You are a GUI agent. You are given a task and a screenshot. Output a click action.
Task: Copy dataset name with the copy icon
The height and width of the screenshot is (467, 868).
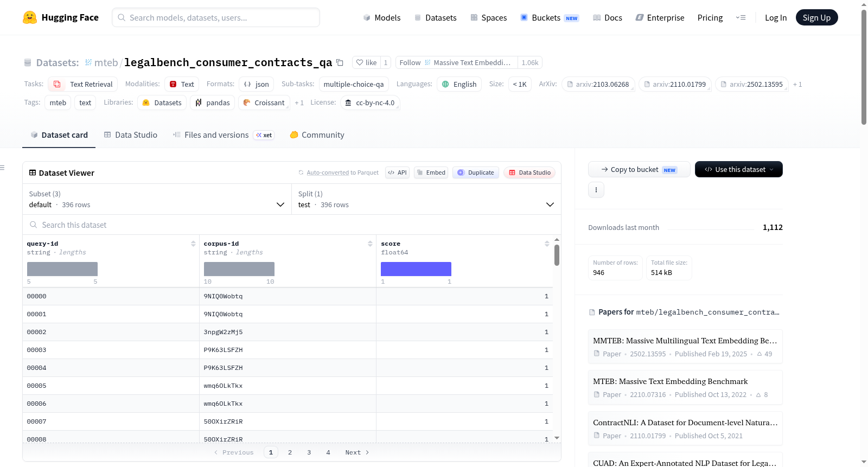340,62
